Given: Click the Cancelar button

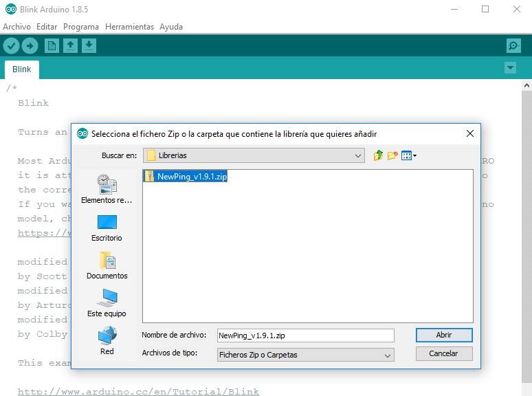Looking at the screenshot, I should (444, 353).
